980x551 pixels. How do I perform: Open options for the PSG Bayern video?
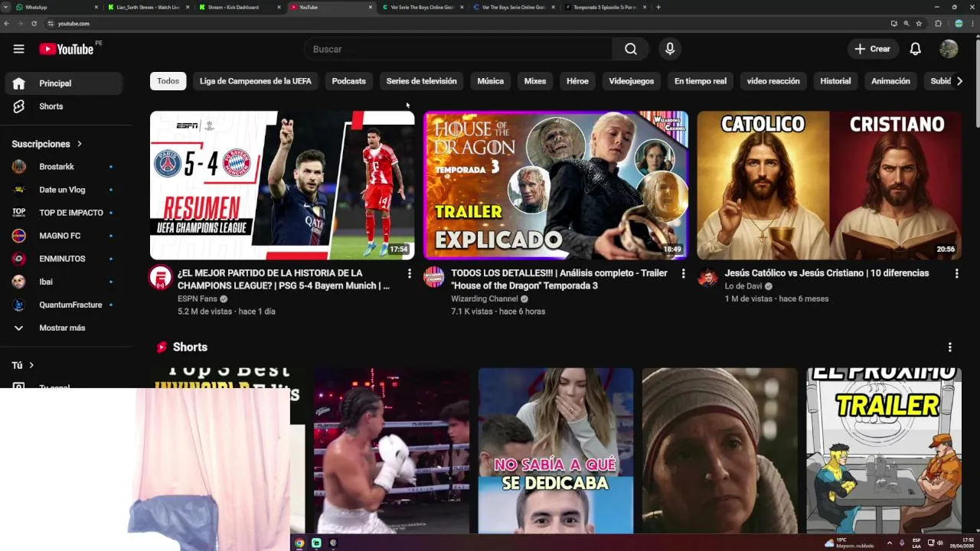[410, 273]
